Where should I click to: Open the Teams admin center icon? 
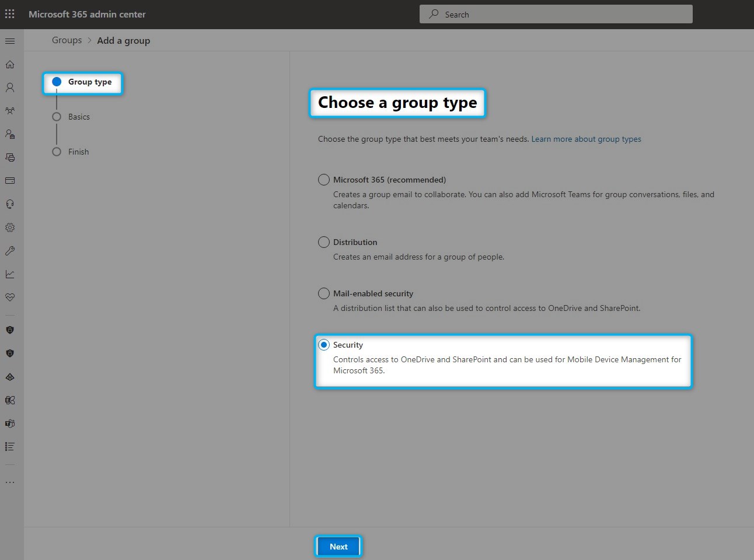click(10, 423)
